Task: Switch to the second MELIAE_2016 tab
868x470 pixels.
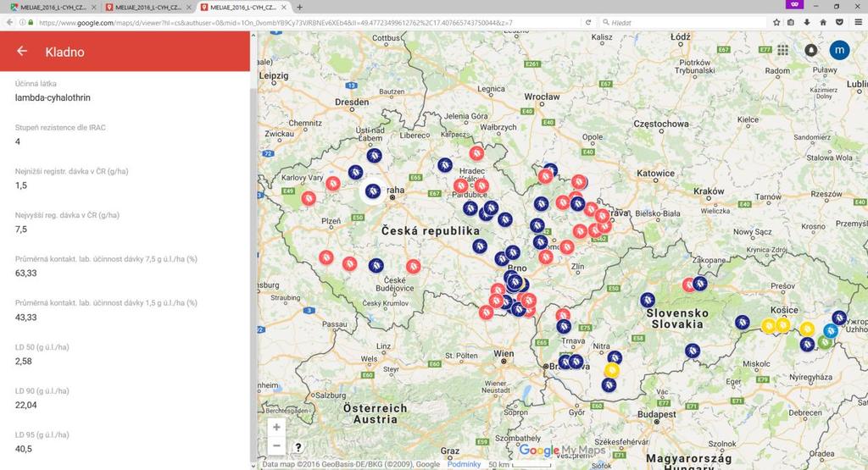Action: (x=148, y=7)
